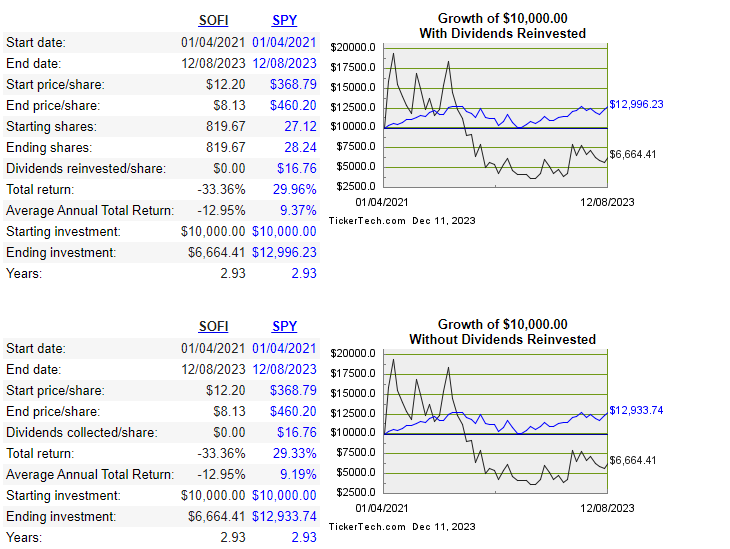
Task: Click the SOFI ticker link in the top table
Action: click(x=213, y=20)
